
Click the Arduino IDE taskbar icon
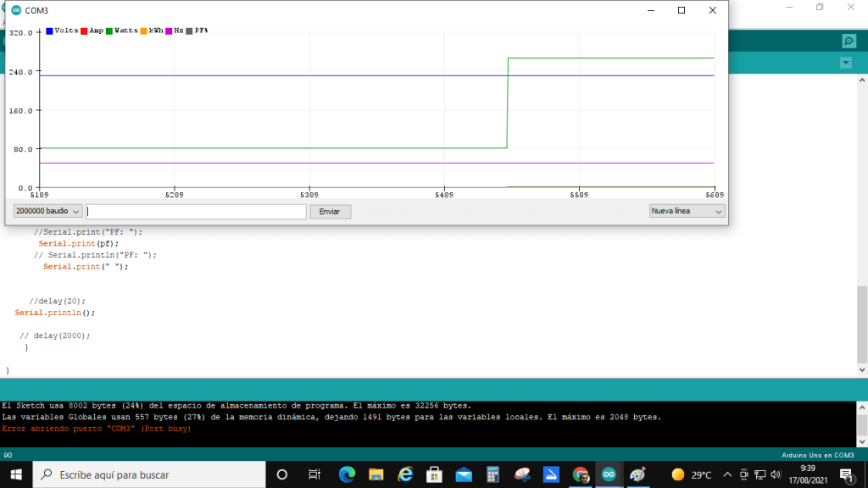[608, 474]
